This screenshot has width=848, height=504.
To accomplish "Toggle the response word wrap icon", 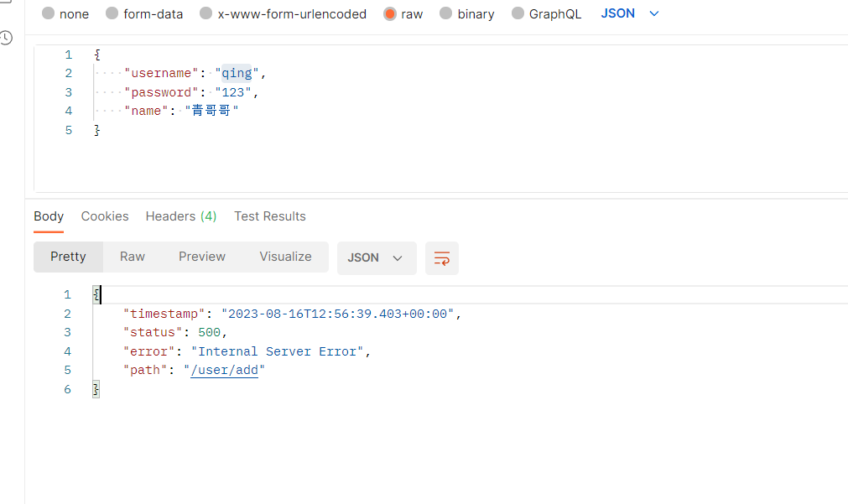I will click(442, 258).
